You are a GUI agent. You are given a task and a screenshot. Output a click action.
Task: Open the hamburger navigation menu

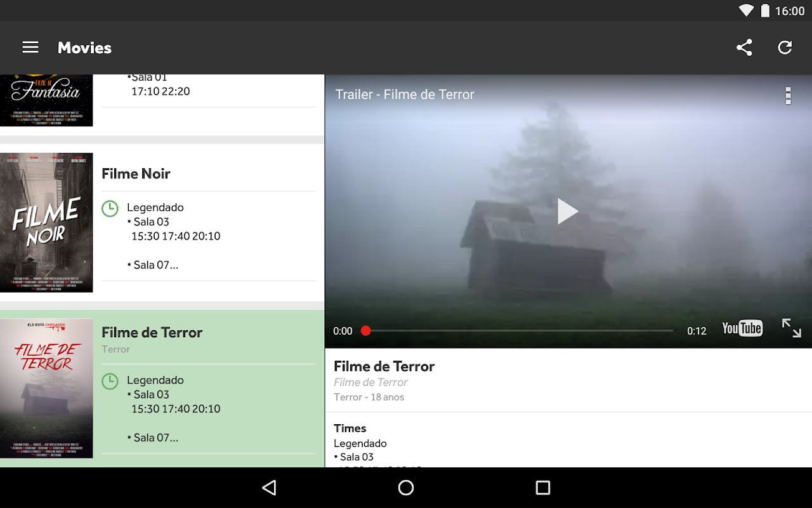(30, 48)
